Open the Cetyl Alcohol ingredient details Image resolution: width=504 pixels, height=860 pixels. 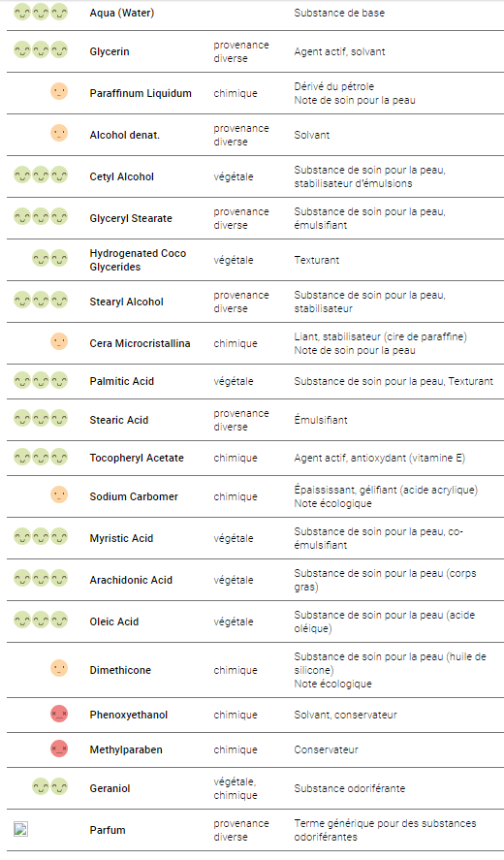(122, 176)
